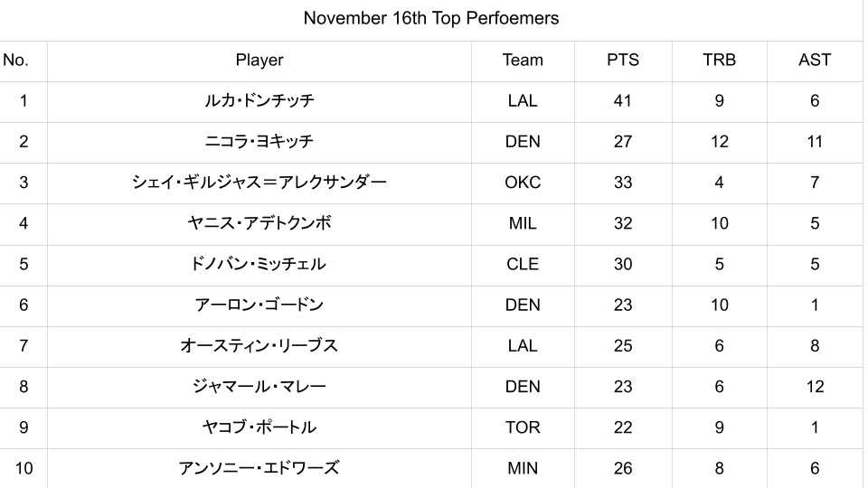Viewport: 868px width, 488px height.
Task: Click シェイ・ギルジャス＝アレクサンダー cell
Action: (x=259, y=183)
